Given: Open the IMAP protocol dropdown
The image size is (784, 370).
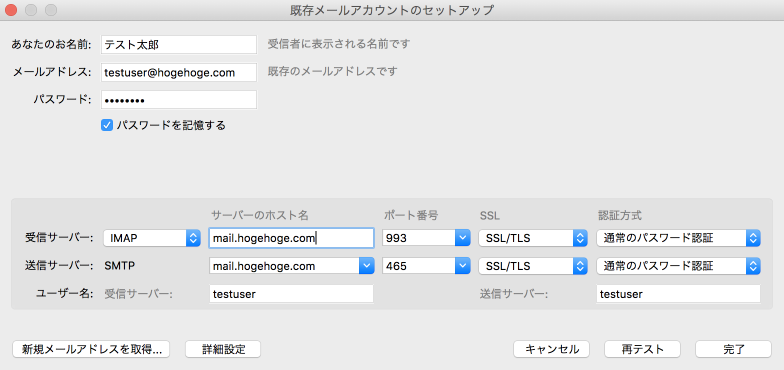Looking at the screenshot, I should tap(152, 238).
